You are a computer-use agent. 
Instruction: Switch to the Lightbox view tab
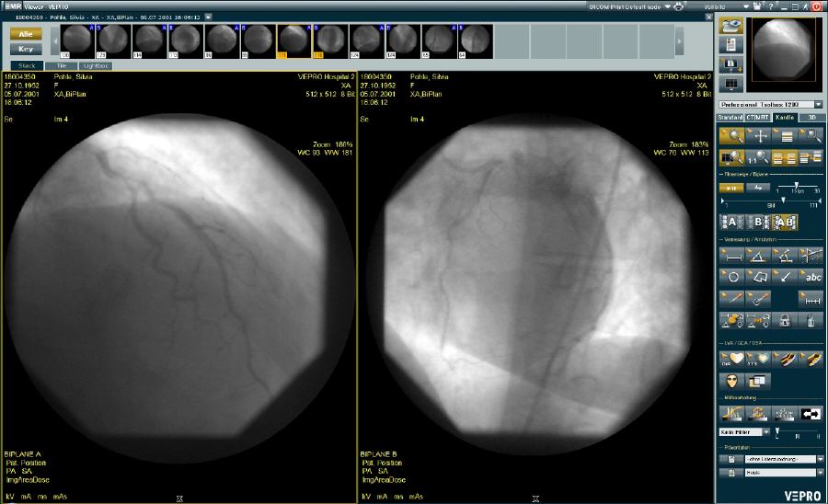point(96,66)
